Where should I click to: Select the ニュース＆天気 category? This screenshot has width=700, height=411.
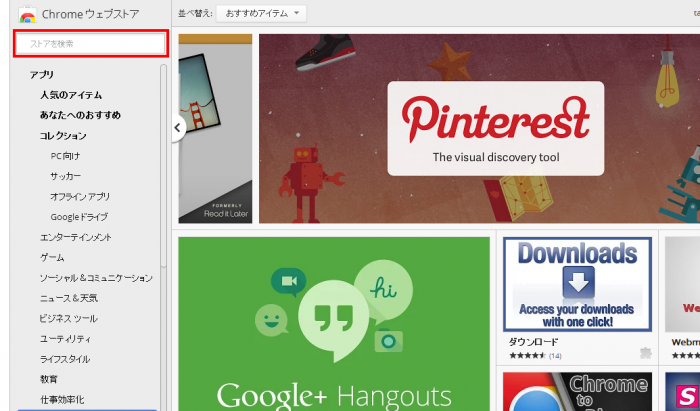[x=69, y=298]
